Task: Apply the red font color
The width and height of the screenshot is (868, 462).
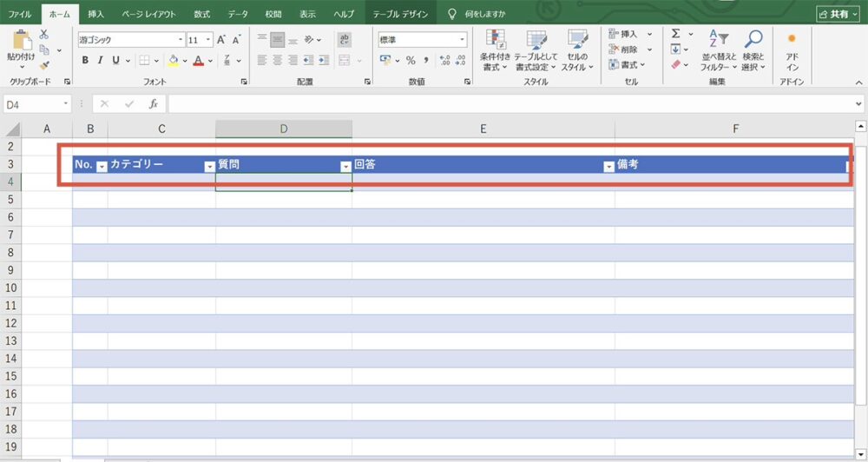Action: pos(198,61)
